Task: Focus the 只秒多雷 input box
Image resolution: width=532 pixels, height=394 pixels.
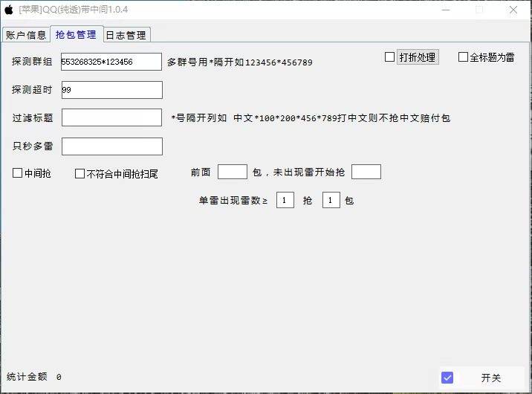Action: pyautogui.click(x=112, y=146)
